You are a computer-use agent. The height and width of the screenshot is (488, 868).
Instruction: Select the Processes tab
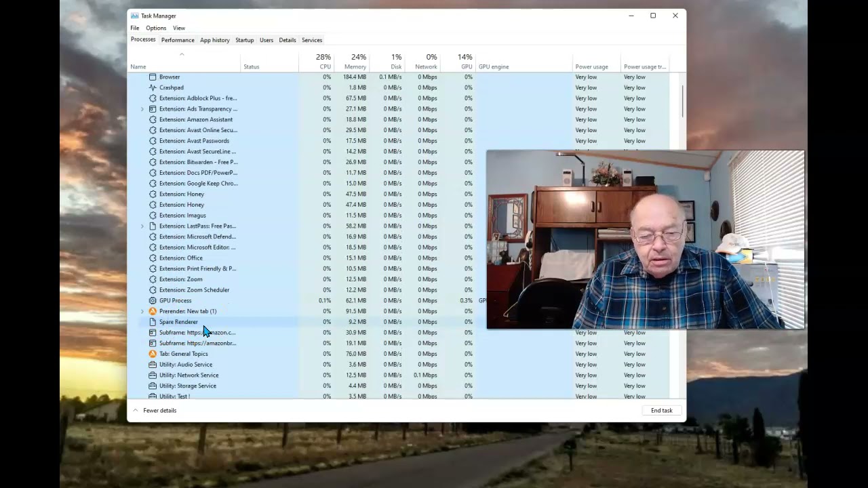coord(143,39)
